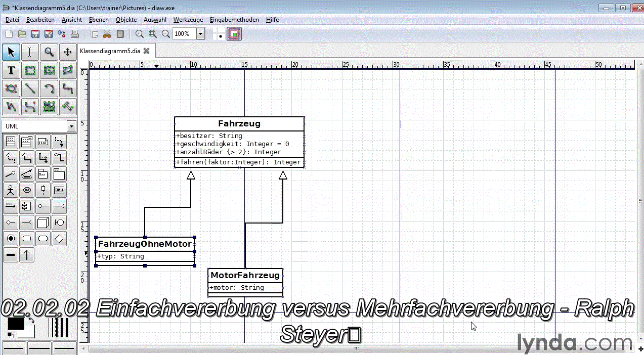Open the UML sheet selector dropdown
Image resolution: width=644 pixels, height=355 pixels.
click(x=71, y=126)
